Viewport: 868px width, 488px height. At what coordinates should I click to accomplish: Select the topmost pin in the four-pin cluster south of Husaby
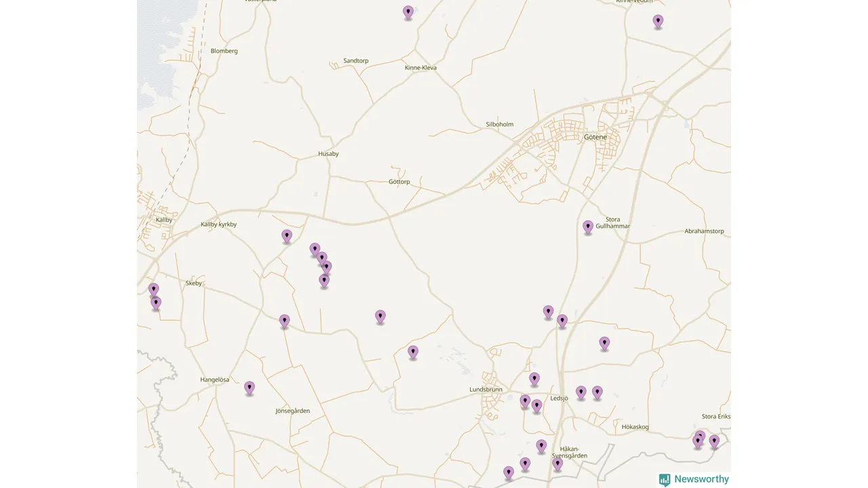pyautogui.click(x=315, y=250)
